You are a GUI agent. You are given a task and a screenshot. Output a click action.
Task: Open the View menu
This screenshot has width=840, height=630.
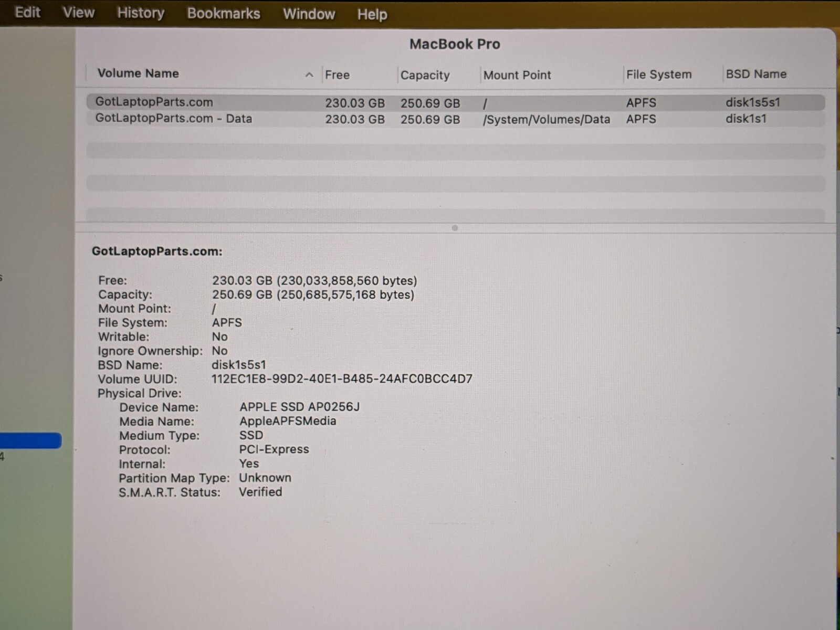pyautogui.click(x=79, y=12)
